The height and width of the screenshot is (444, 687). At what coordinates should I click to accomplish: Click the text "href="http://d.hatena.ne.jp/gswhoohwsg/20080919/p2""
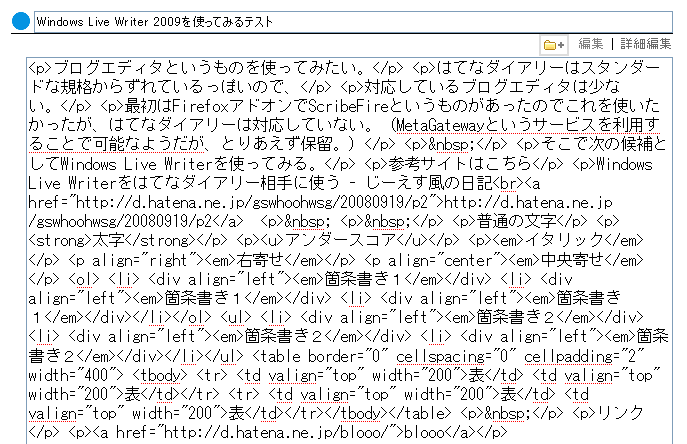coord(236,202)
